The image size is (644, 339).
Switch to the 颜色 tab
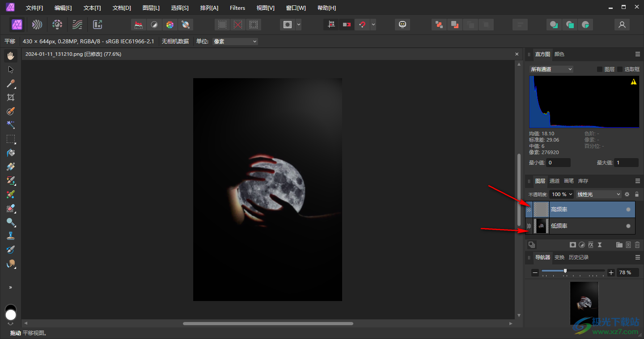[559, 54]
